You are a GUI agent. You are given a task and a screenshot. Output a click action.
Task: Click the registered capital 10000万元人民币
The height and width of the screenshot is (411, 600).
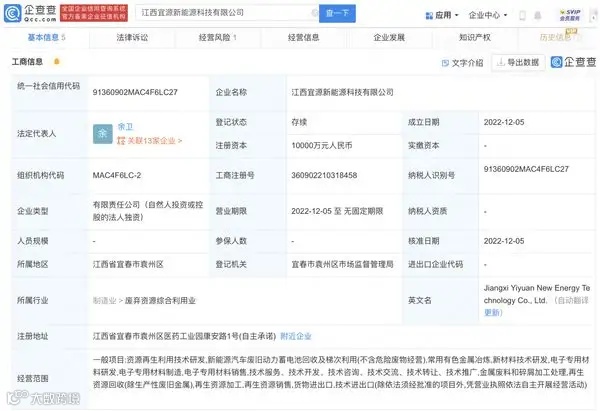click(322, 145)
